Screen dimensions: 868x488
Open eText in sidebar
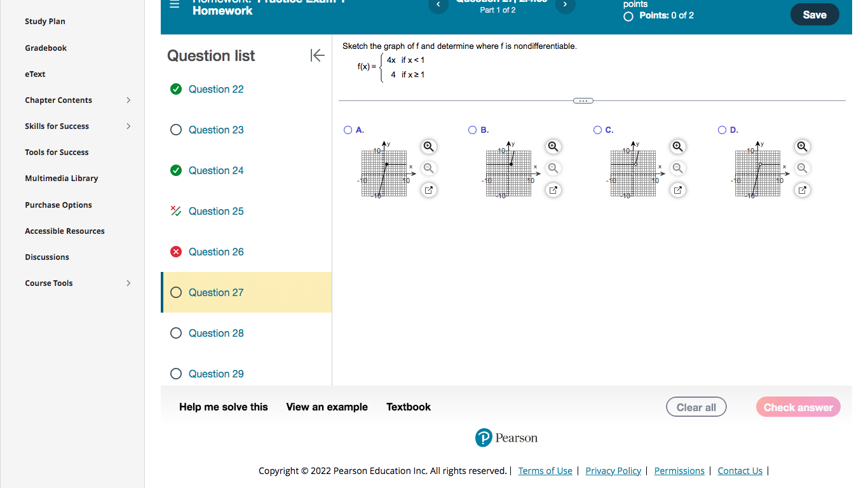tap(35, 74)
